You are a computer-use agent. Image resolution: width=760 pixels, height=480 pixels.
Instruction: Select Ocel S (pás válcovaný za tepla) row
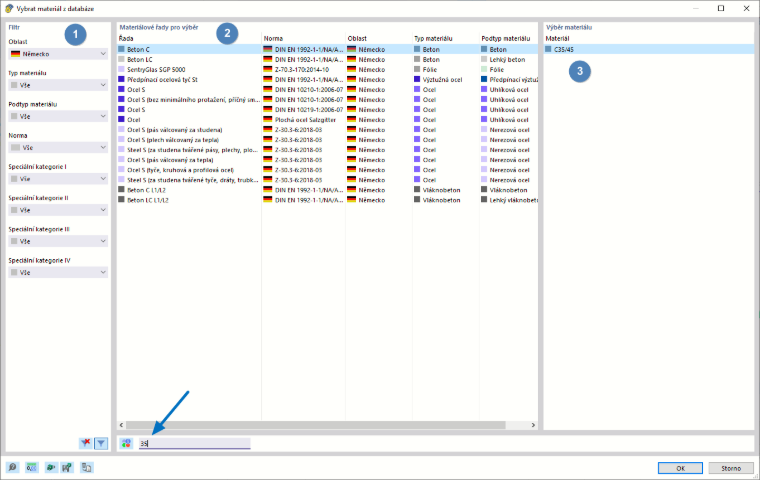[328, 160]
